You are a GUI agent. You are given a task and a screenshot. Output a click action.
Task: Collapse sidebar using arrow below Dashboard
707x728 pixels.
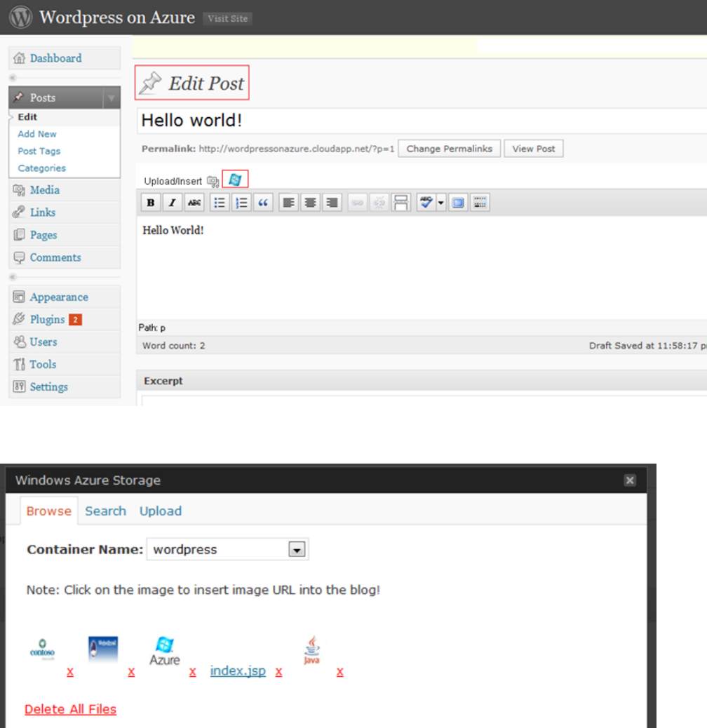(x=13, y=78)
